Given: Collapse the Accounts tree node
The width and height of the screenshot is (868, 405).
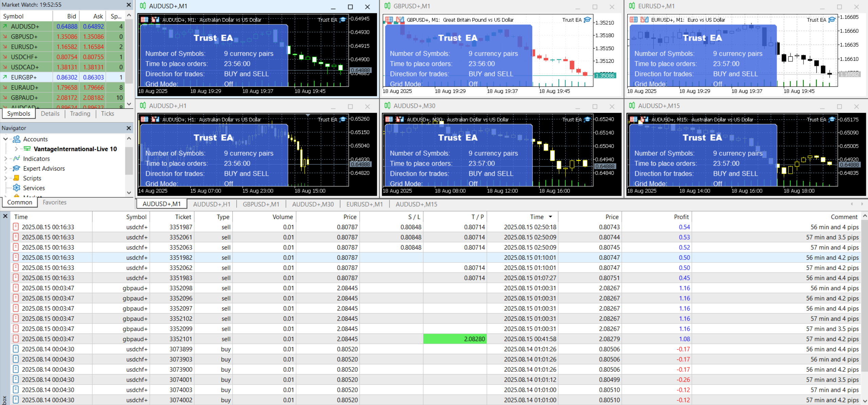Looking at the screenshot, I should (5, 139).
